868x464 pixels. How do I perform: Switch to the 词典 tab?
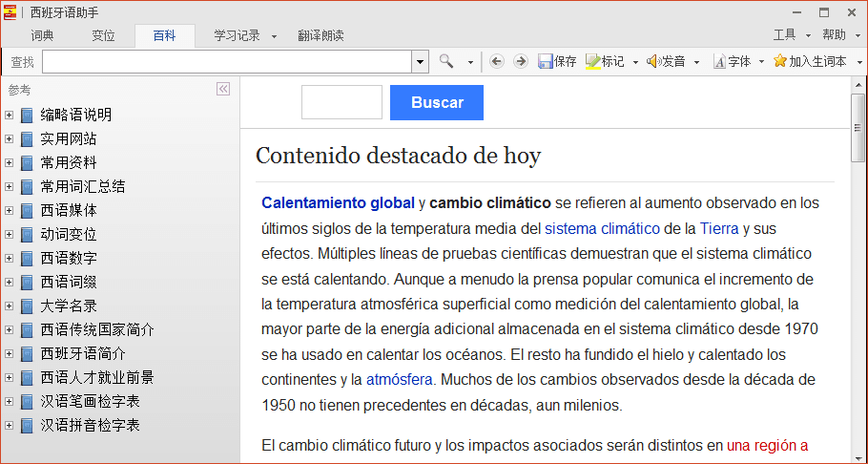pyautogui.click(x=42, y=35)
